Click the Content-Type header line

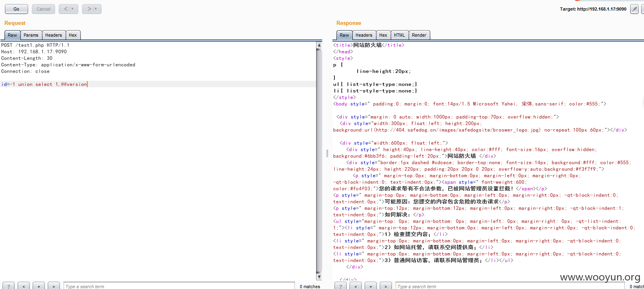(68, 65)
